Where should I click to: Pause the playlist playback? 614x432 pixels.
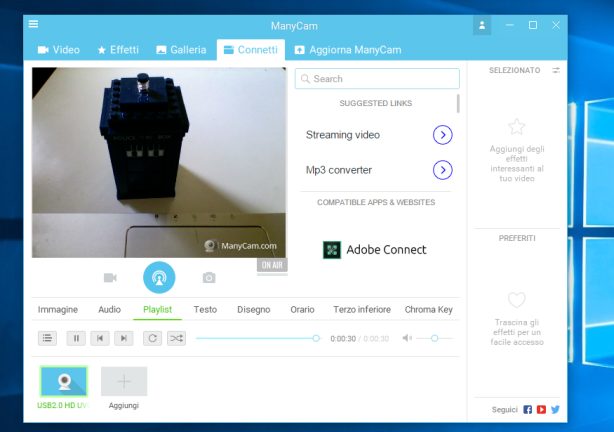(x=76, y=338)
